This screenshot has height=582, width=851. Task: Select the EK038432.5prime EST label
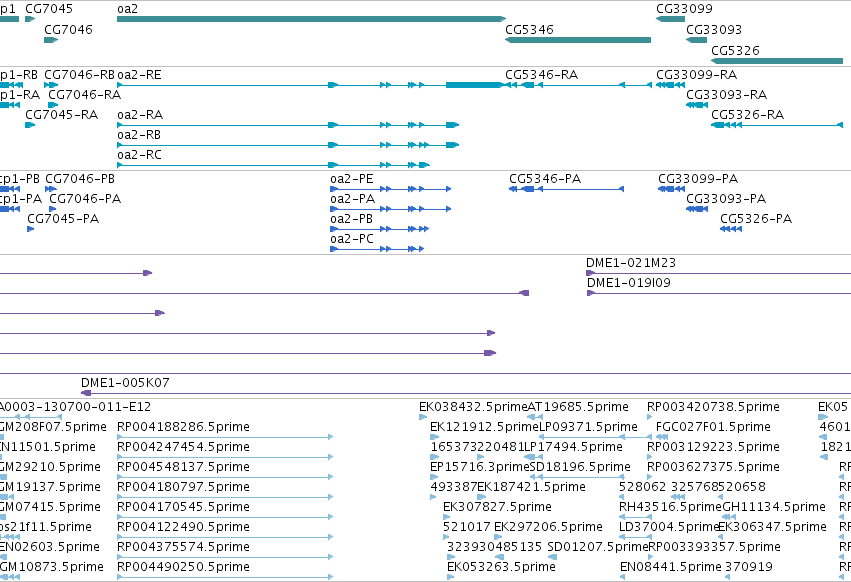click(x=473, y=407)
